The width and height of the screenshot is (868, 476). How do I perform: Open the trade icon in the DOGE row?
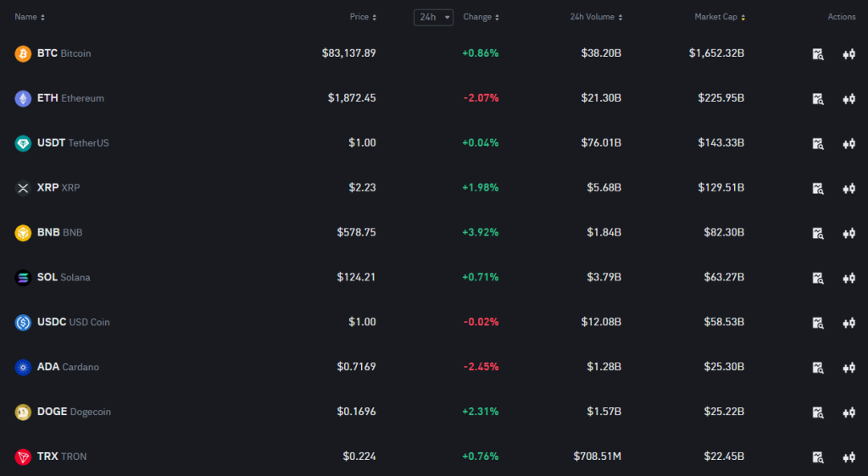[849, 412]
